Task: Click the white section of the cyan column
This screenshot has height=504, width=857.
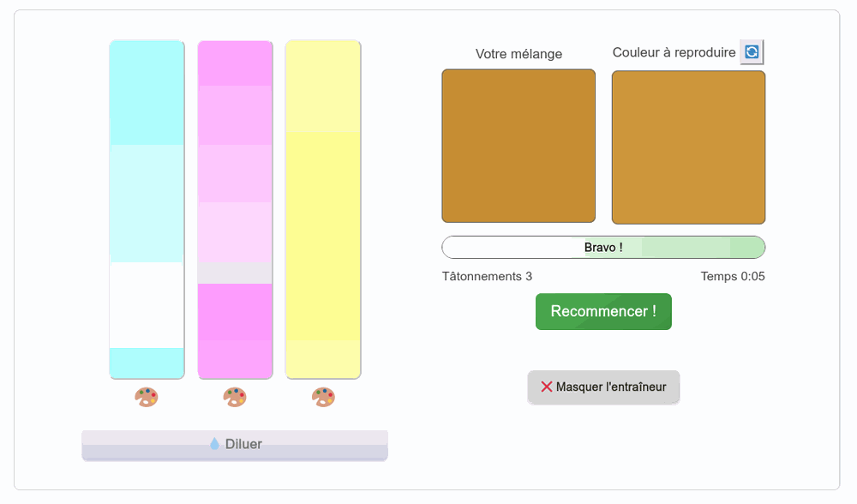Action: tap(147, 304)
